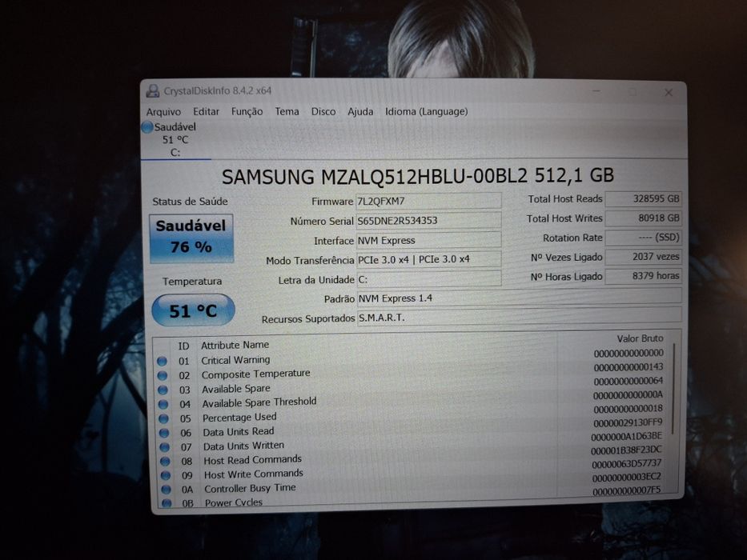Click the status dot of Power Cycles row
747x560 pixels.
pos(167,503)
